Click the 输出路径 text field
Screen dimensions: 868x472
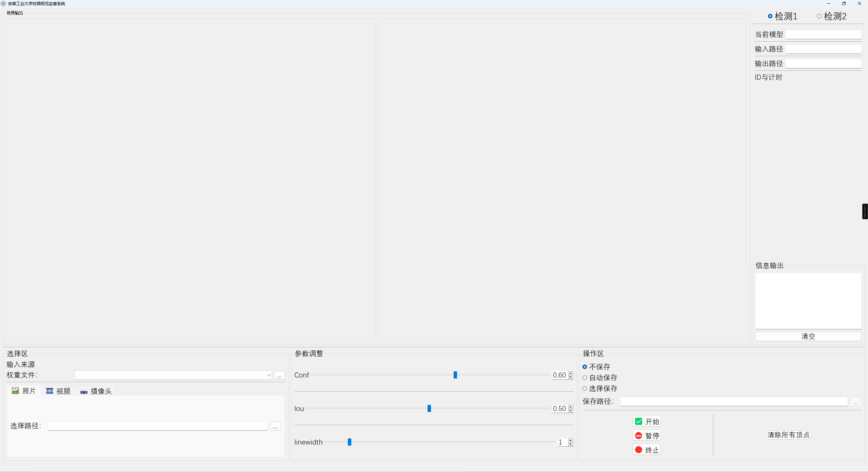823,64
